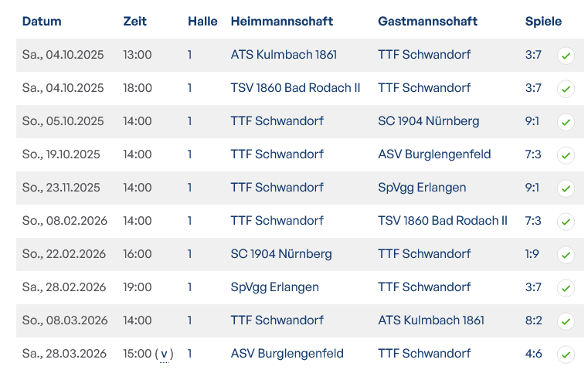Image resolution: width=588 pixels, height=373 pixels.
Task: Open home team TSV 1860 Bad Rodach II
Action: 295,88
